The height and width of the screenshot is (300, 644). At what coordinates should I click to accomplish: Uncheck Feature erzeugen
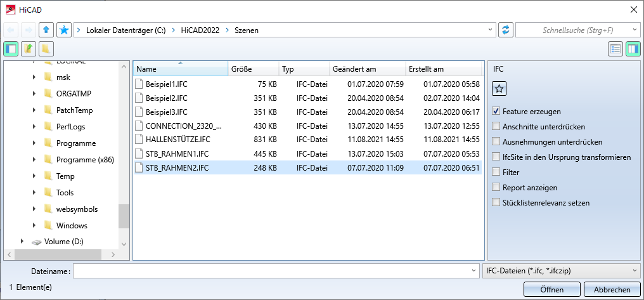click(x=496, y=112)
